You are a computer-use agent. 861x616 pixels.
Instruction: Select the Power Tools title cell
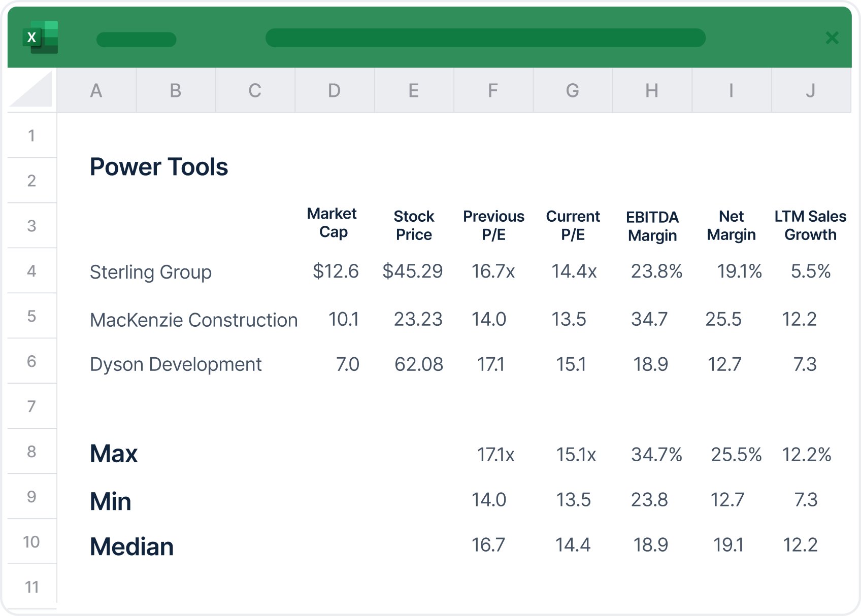point(159,166)
